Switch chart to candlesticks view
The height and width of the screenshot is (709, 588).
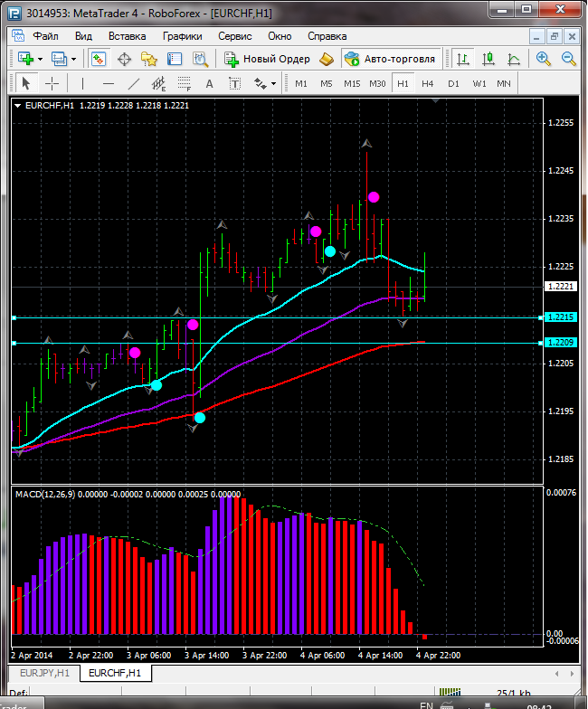(x=488, y=59)
